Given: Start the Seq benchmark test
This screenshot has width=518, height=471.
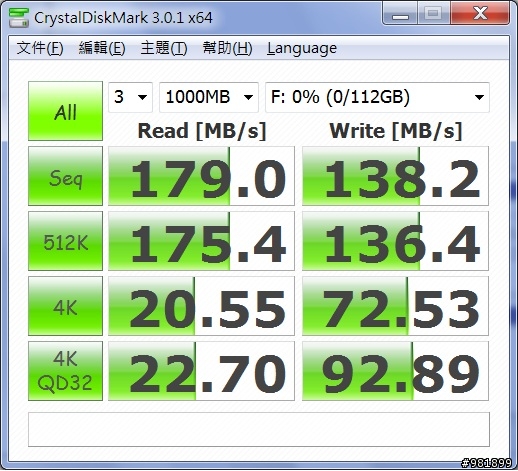Looking at the screenshot, I should (x=65, y=176).
